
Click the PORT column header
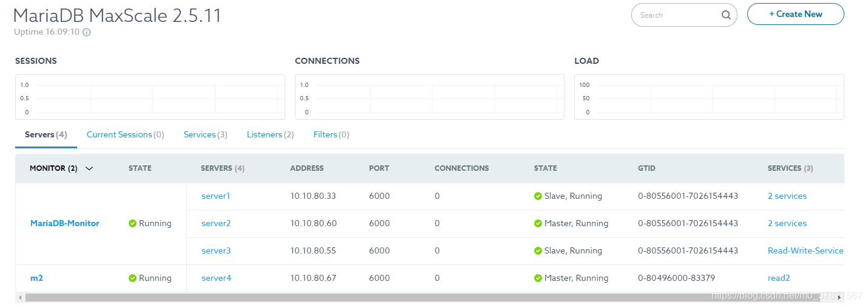pos(379,168)
